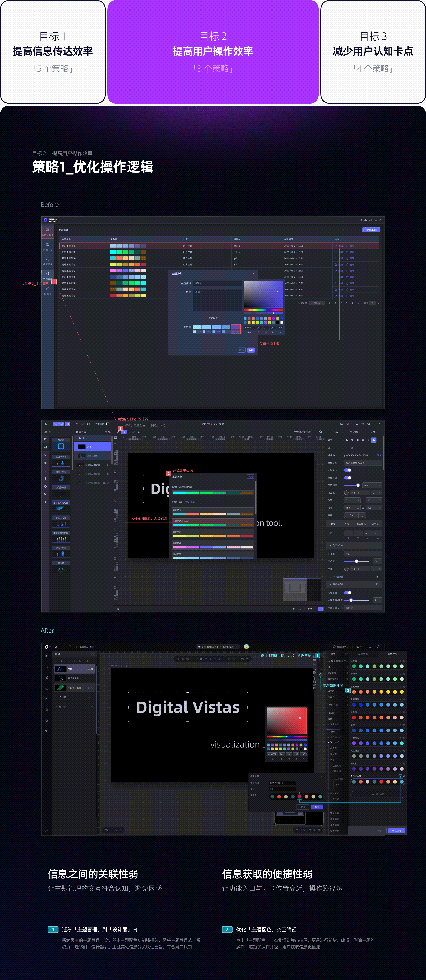Click the sun theme icon beside admin
This screenshot has width=426, height=980.
[x=361, y=220]
